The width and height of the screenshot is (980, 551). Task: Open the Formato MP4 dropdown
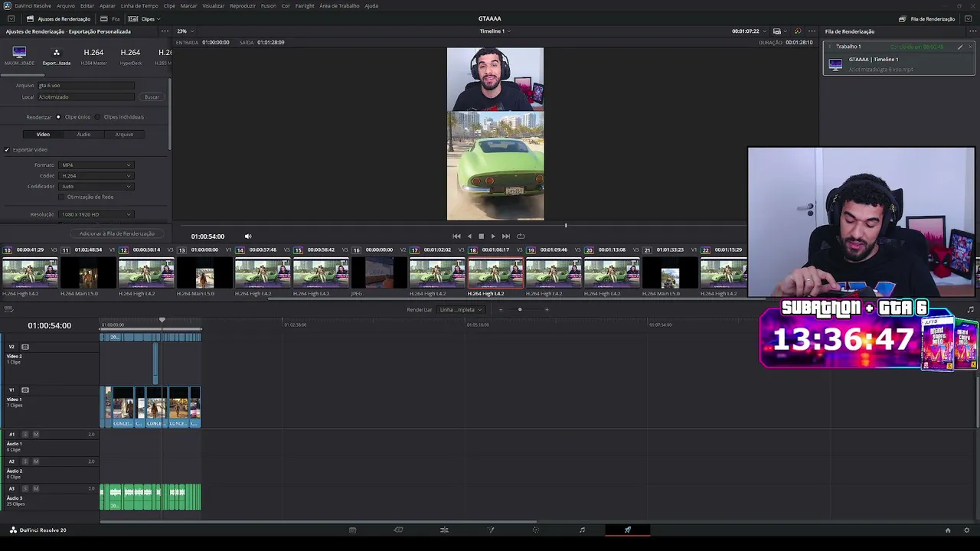[x=96, y=165]
